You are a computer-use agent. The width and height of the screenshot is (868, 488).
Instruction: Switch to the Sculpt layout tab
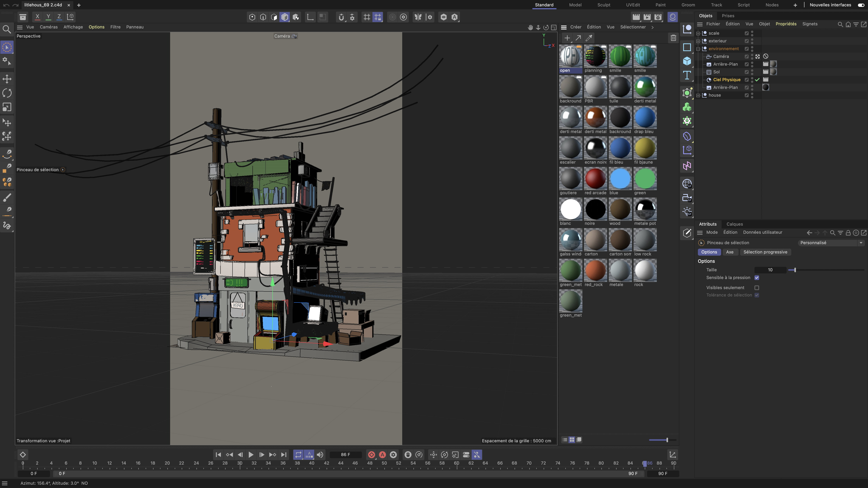point(604,5)
